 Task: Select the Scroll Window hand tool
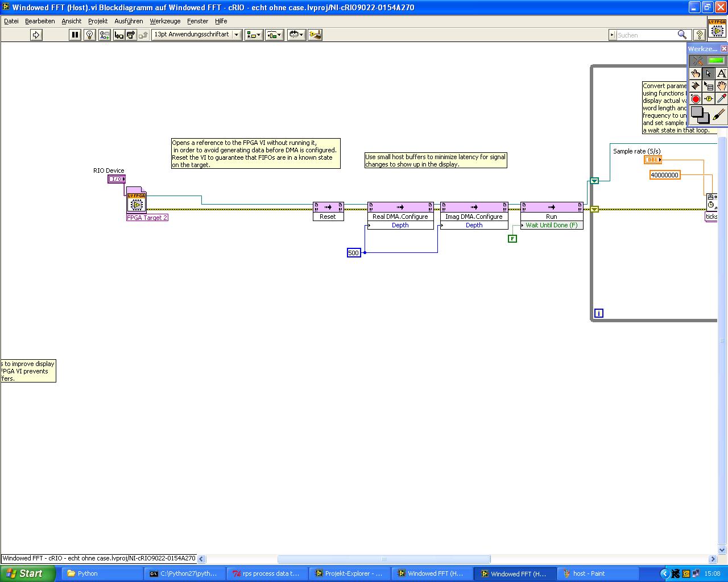[x=721, y=86]
